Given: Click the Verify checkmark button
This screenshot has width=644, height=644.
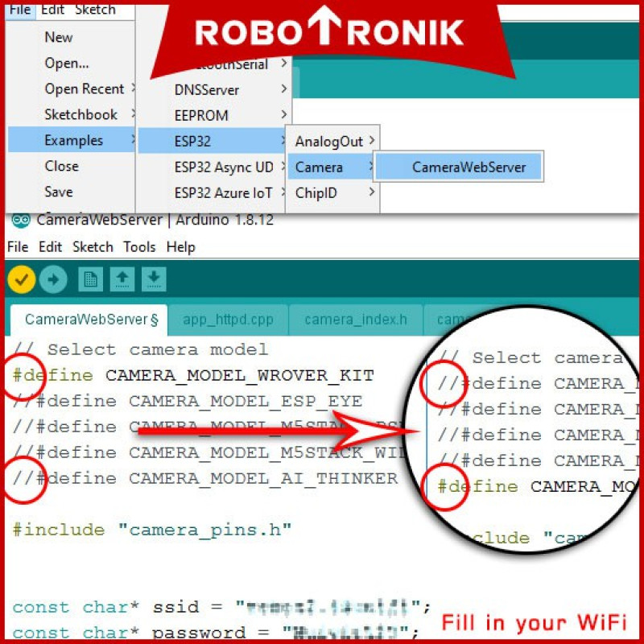Looking at the screenshot, I should tap(22, 279).
